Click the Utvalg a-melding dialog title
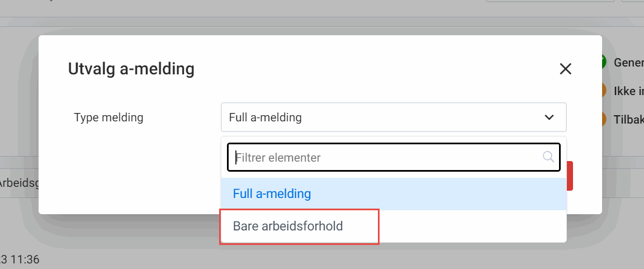The image size is (644, 269). [x=131, y=69]
